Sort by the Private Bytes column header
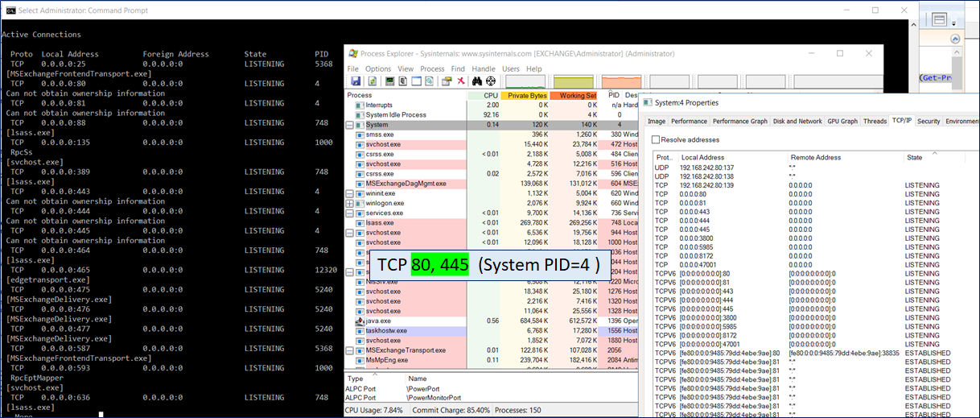Image resolution: width=980 pixels, height=418 pixels. [x=525, y=95]
